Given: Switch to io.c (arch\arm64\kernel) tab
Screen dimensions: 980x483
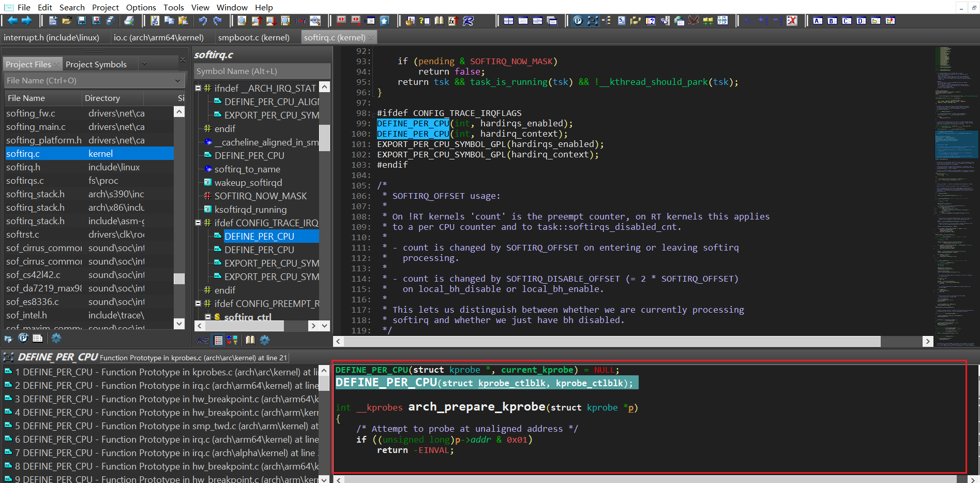Looking at the screenshot, I should pyautogui.click(x=159, y=37).
